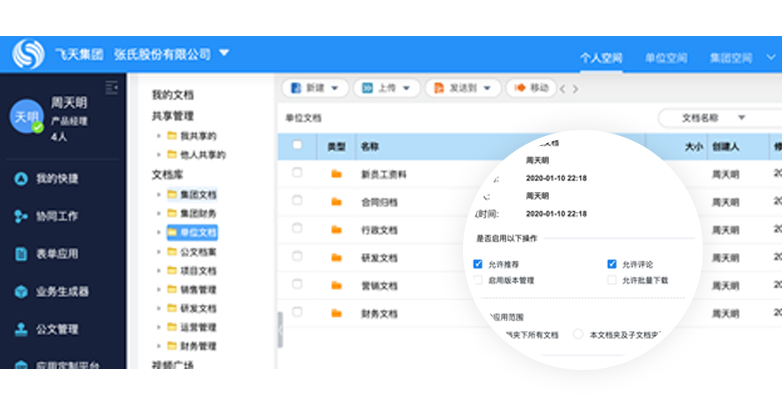Sort by the 创建人 column header
The image size is (782, 400).
726,147
